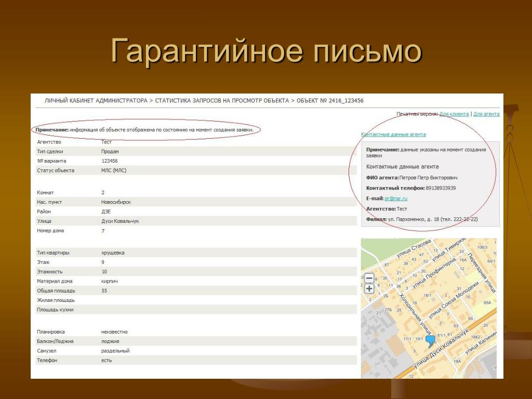Go to 'Личный кабинет администратора' breadcrumb
The width and height of the screenshot is (532, 399).
tap(96, 101)
